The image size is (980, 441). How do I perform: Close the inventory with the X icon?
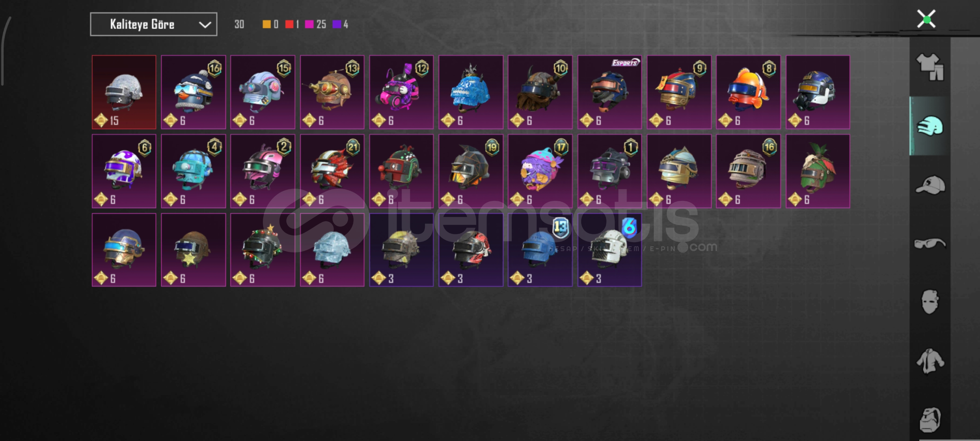926,19
